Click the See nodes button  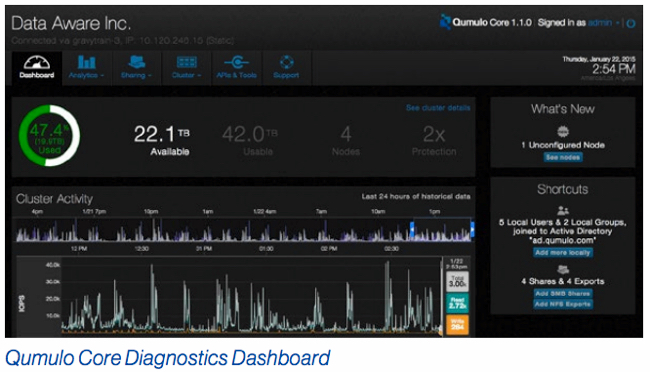[563, 157]
